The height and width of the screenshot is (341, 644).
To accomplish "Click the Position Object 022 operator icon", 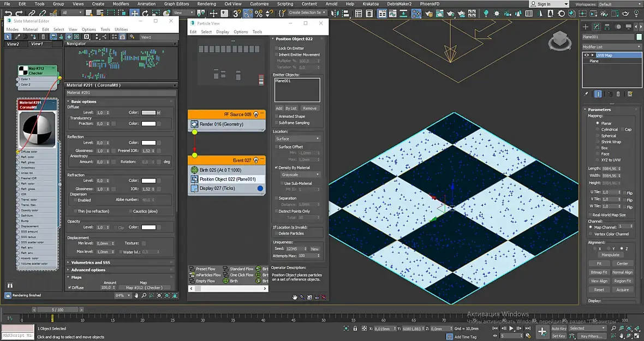I will coord(194,180).
